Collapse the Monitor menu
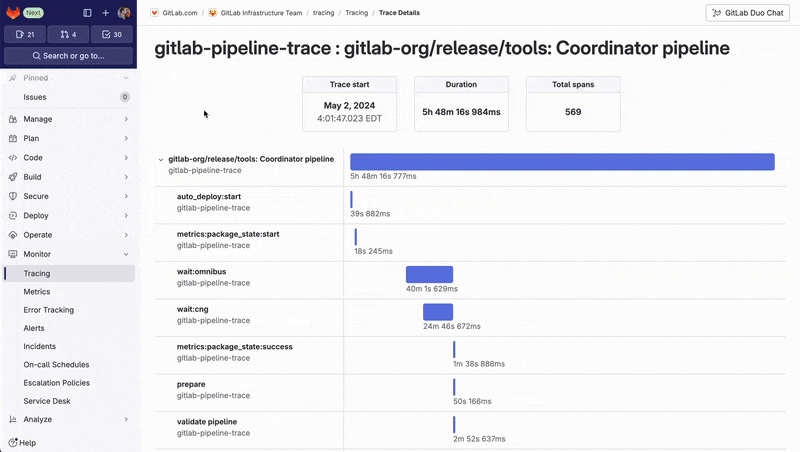This screenshot has height=452, width=800. click(x=68, y=254)
